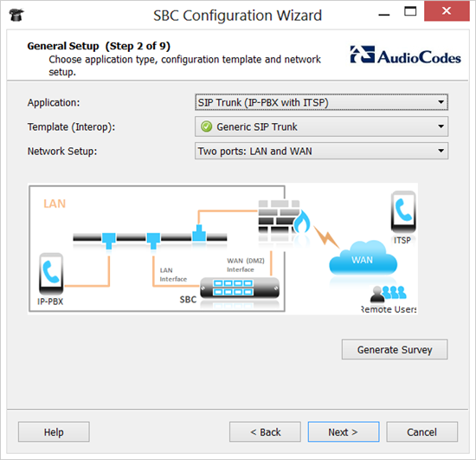Click the 'Template (Interop):' label
476x460 pixels.
(x=71, y=127)
